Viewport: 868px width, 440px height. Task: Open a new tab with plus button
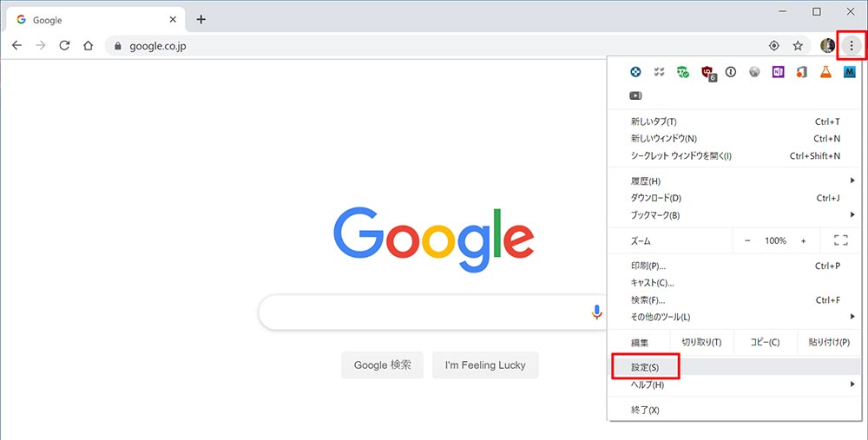tap(201, 19)
